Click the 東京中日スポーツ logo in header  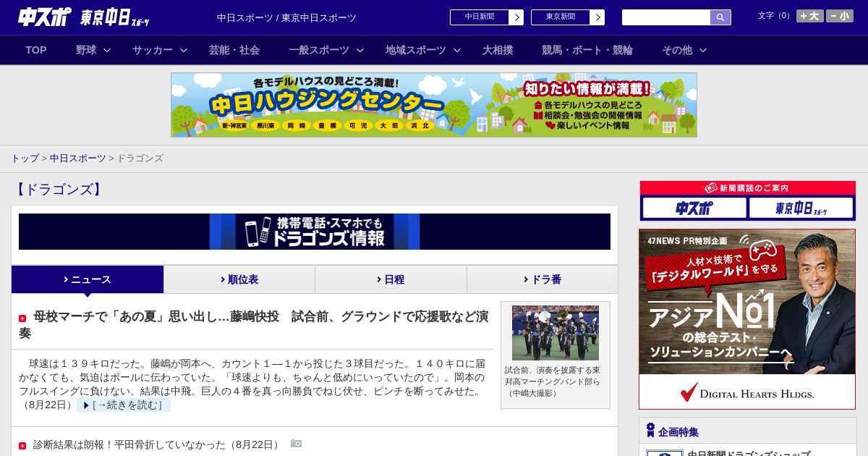[x=115, y=17]
